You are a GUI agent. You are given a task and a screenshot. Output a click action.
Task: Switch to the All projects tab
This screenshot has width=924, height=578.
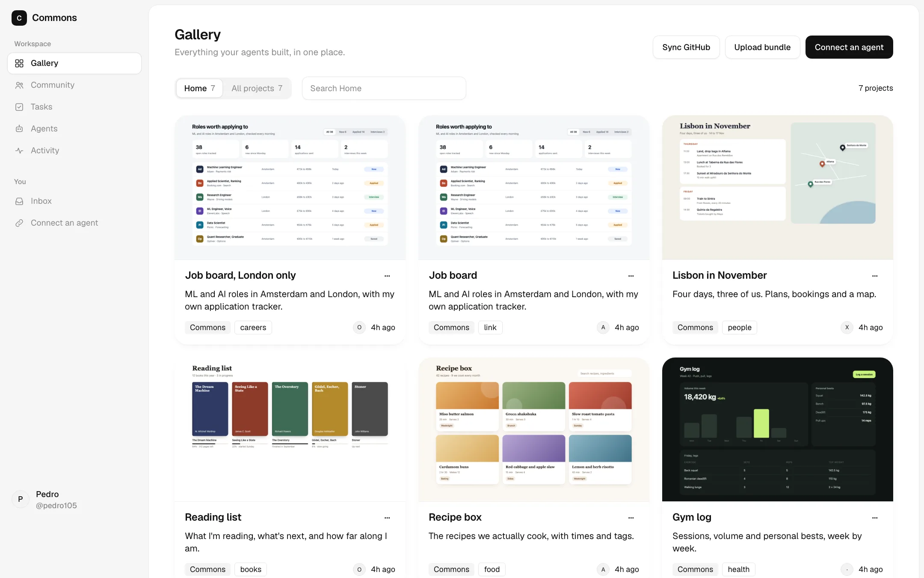pos(257,88)
